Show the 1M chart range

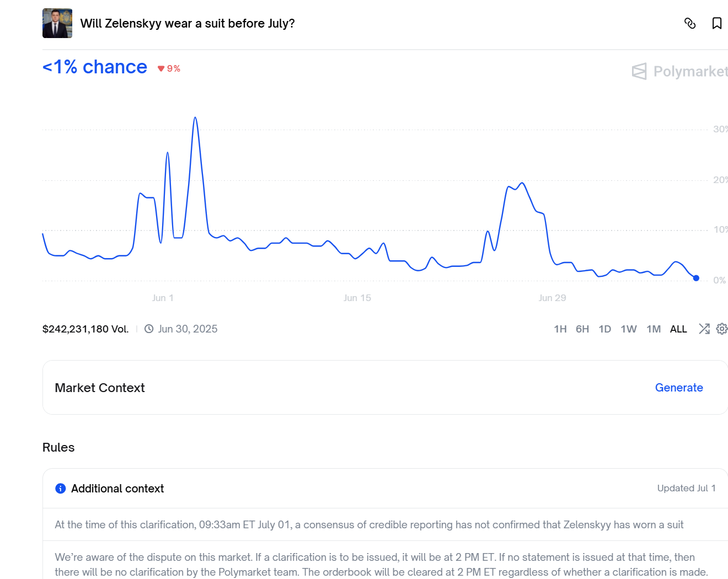click(x=654, y=329)
